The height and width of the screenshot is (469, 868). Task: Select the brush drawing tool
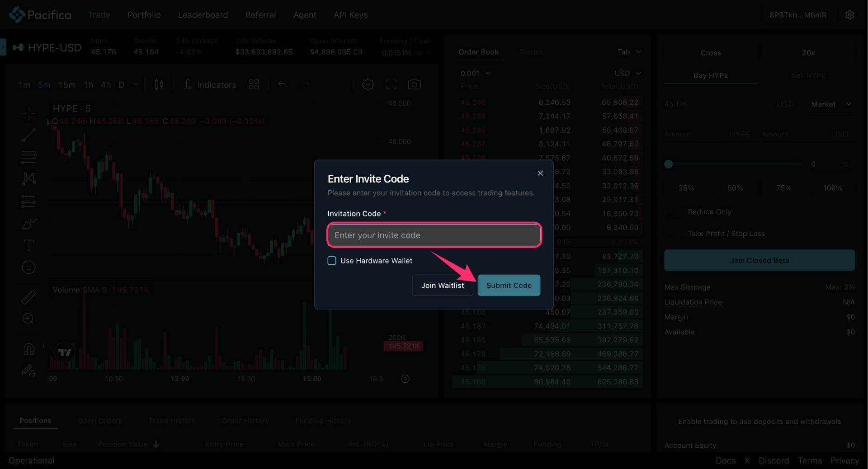[x=28, y=223]
